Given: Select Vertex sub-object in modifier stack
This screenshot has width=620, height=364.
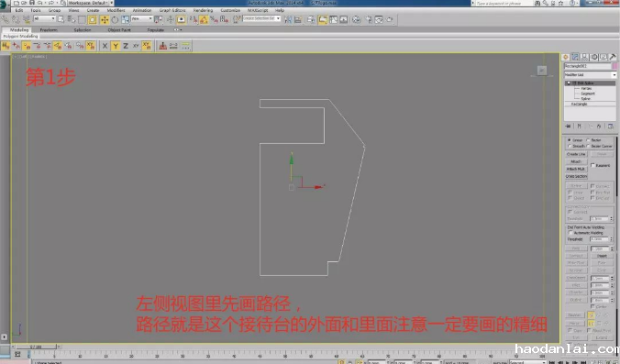Looking at the screenshot, I should [586, 89].
